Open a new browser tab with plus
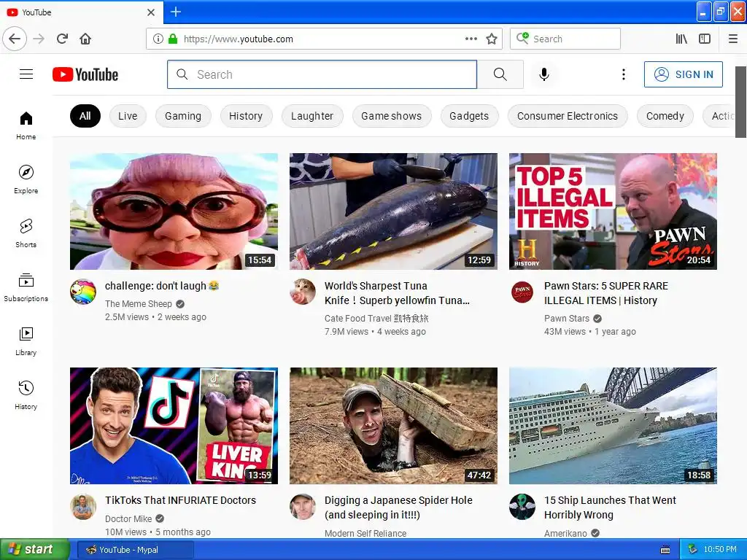 tap(175, 12)
